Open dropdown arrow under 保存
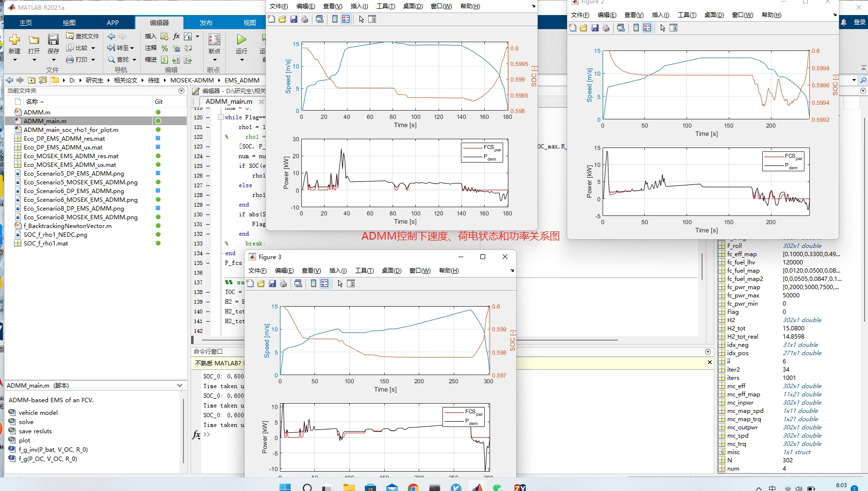 coord(53,60)
